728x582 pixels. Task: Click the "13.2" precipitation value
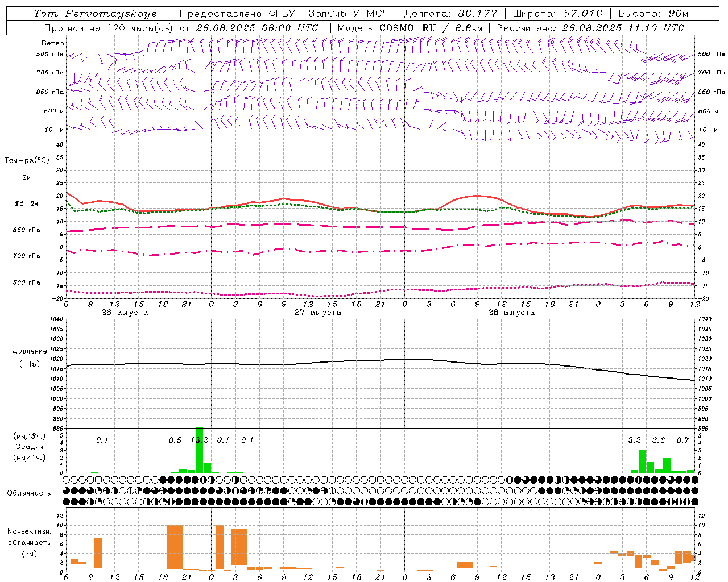click(199, 440)
